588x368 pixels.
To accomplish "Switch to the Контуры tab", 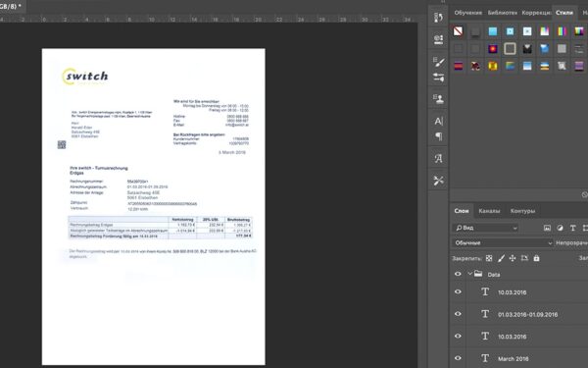I will (522, 211).
